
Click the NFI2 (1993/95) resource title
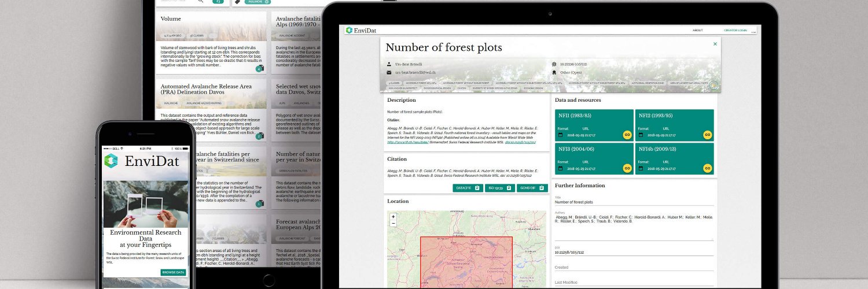click(x=655, y=116)
